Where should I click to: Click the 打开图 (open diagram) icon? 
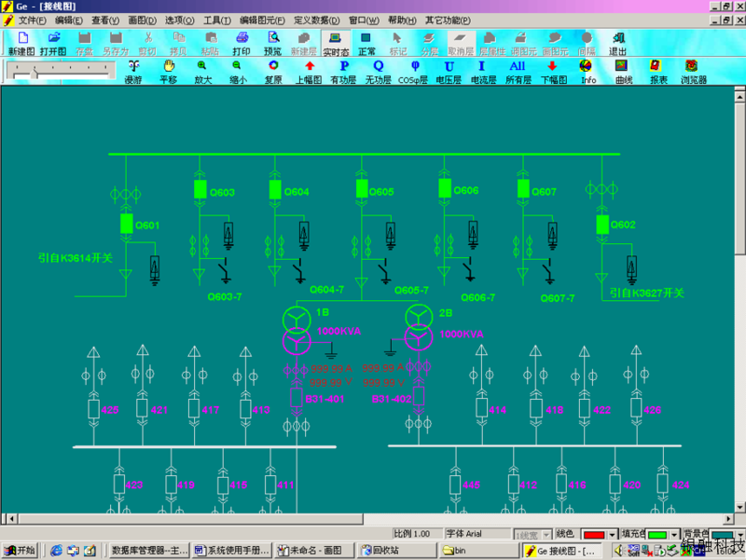tap(53, 44)
